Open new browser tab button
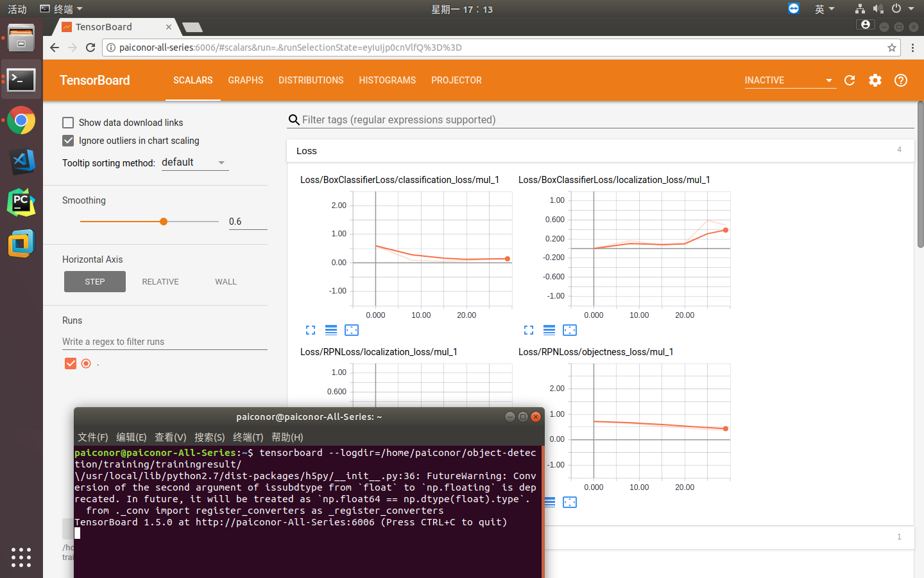 click(193, 27)
